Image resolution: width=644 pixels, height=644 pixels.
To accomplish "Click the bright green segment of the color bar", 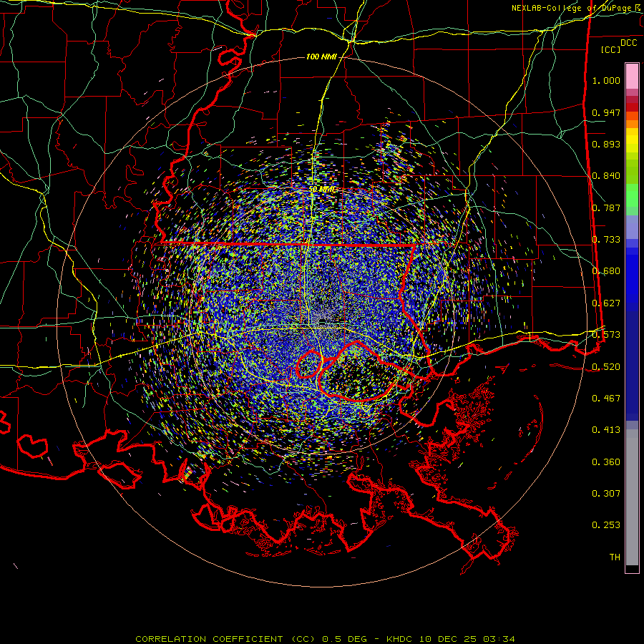I will tap(632, 195).
